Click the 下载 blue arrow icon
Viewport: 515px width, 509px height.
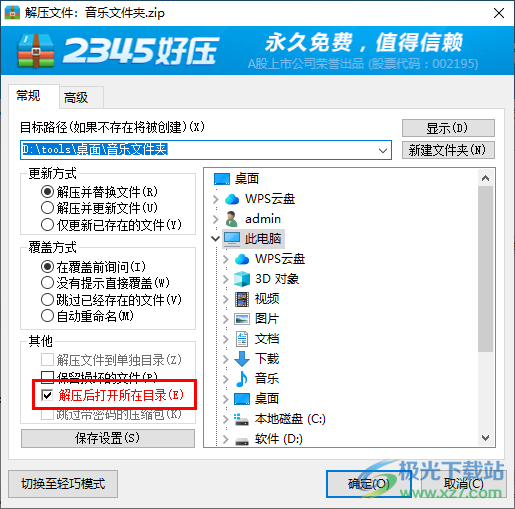(242, 359)
